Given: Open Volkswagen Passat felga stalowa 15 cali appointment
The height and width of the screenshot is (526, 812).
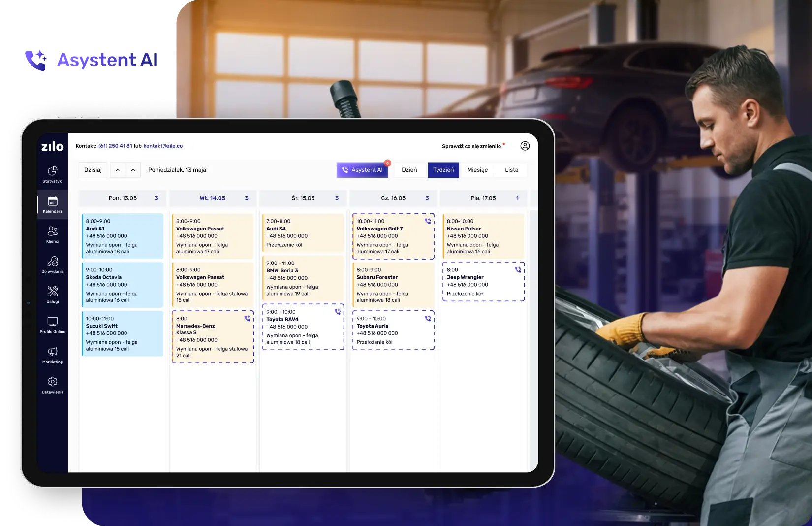Looking at the screenshot, I should [x=213, y=285].
